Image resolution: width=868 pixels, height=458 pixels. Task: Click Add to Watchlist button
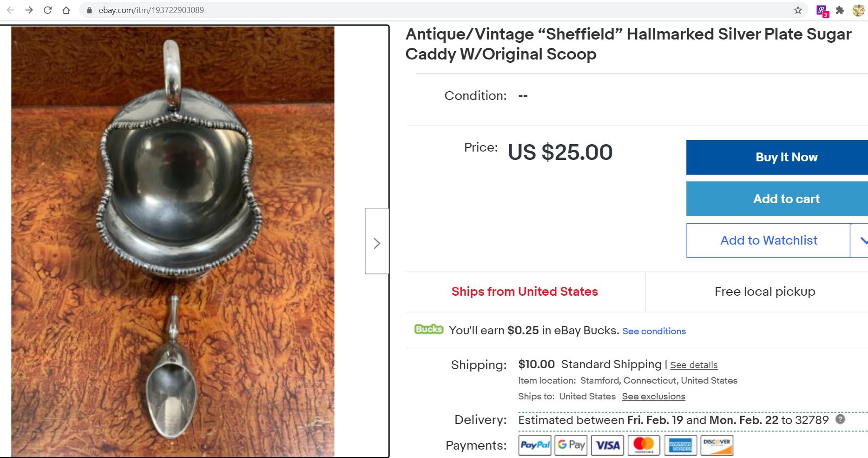[768, 240]
